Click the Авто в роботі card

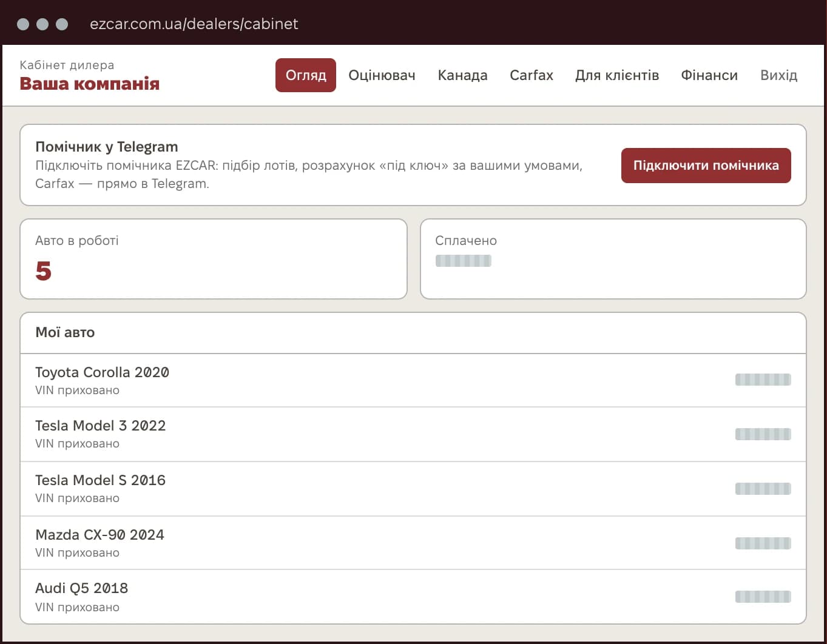point(214,259)
